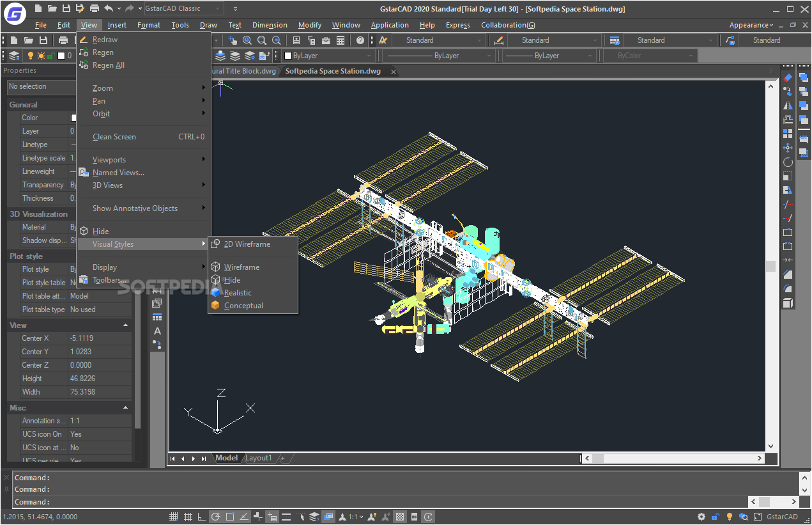Toggle Object Snap in status bar

point(230,517)
